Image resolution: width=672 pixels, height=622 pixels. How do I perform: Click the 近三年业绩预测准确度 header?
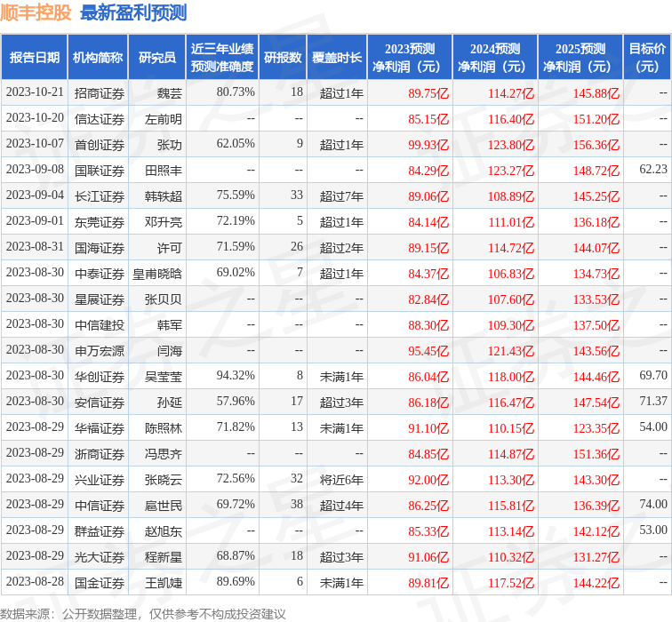222,58
